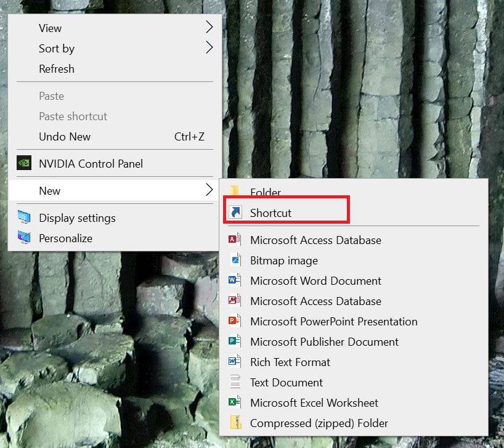504x448 pixels.
Task: Click the NVIDIA Control Panel icon
Action: (25, 163)
